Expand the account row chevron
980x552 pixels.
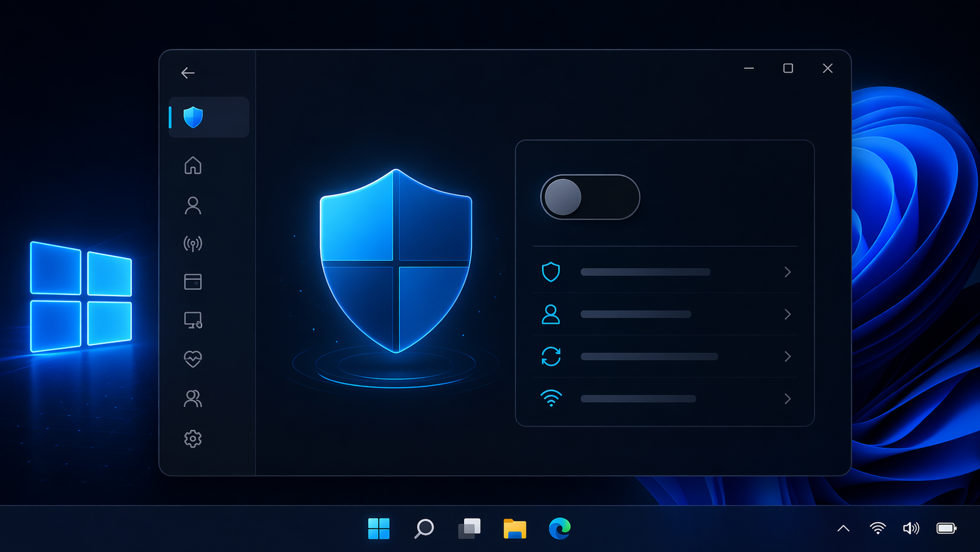pos(788,314)
